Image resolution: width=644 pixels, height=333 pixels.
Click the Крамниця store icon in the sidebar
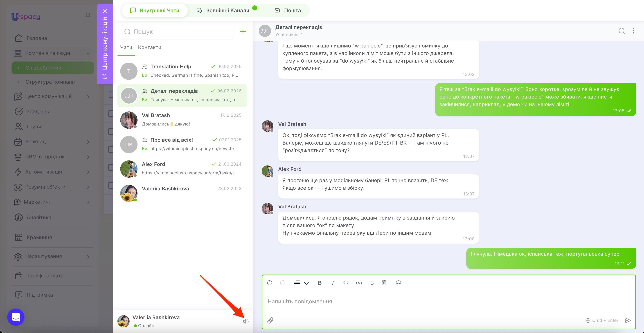(x=19, y=237)
